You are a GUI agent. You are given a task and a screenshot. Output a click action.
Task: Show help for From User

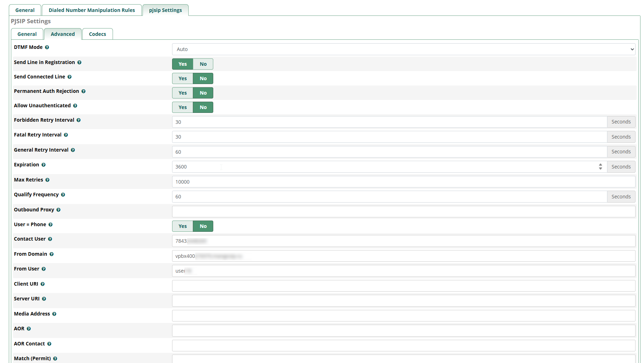coord(44,269)
